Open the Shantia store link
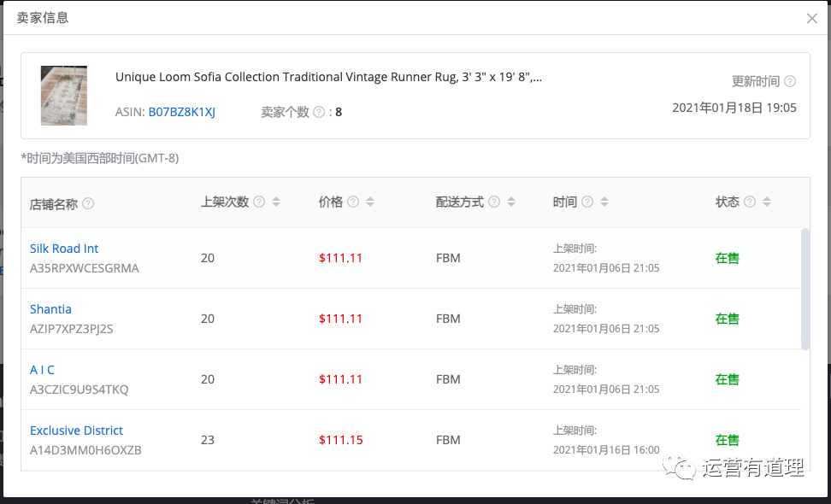 point(50,309)
